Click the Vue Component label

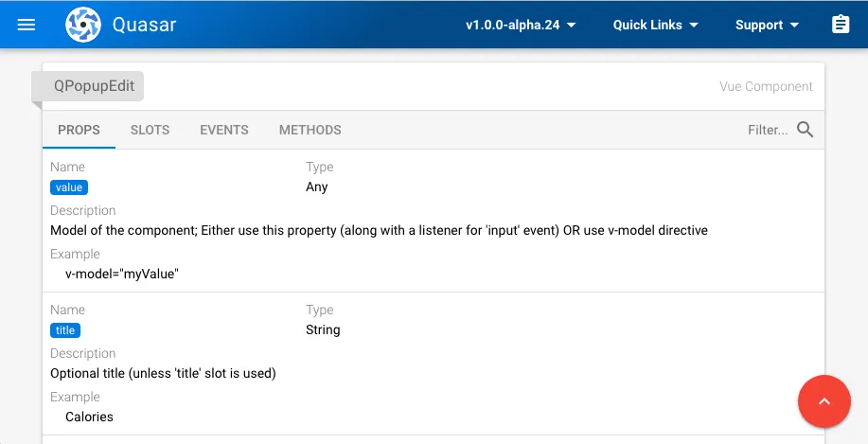(x=766, y=86)
